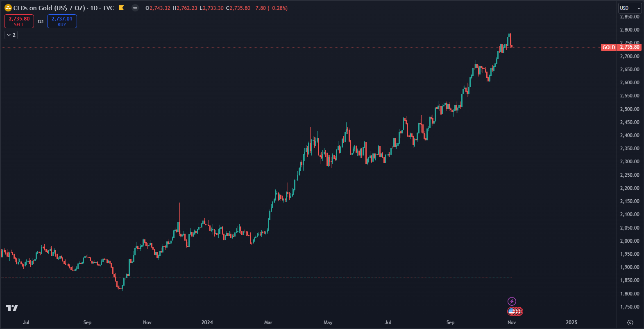Click the 2,735.80 current price axis label
The image size is (644, 329).
point(630,47)
